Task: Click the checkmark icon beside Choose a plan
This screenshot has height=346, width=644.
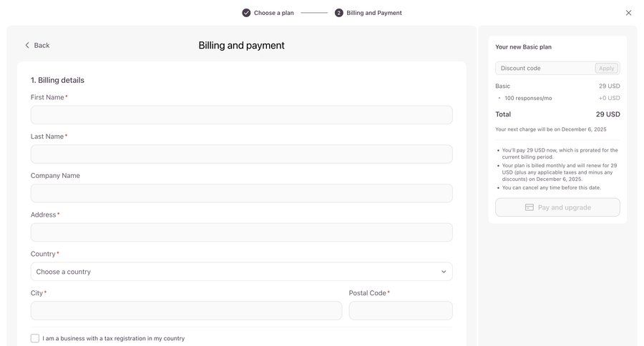Action: tap(246, 13)
